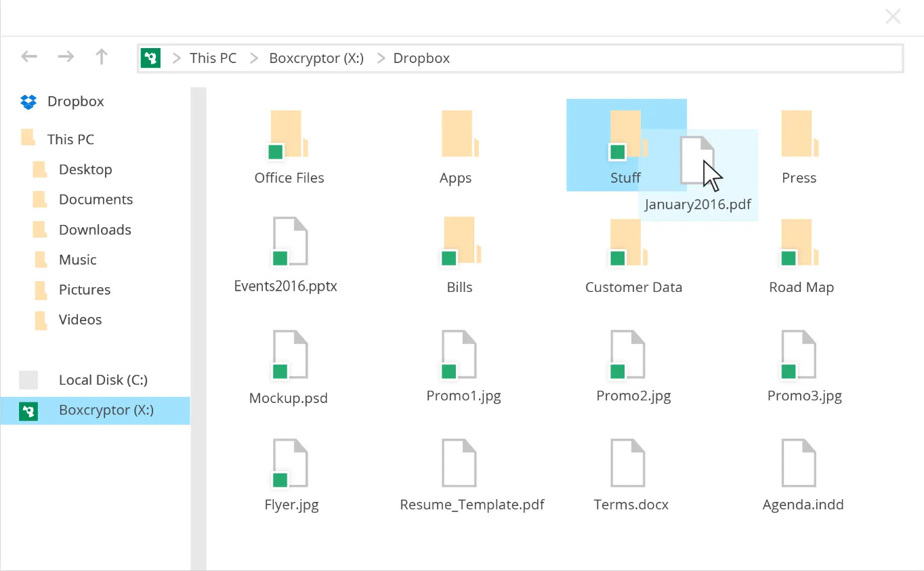Click the chevron before Dropbox breadcrumb
This screenshot has height=571, width=924.
380,58
